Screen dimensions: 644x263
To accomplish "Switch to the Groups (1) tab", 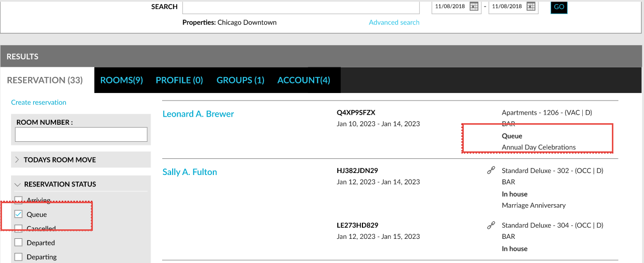I will 240,80.
